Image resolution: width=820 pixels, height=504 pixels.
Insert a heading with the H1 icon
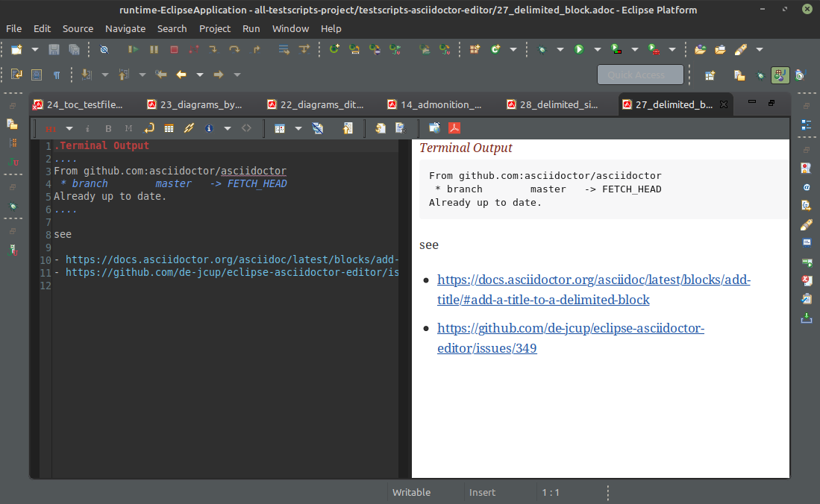[x=50, y=128]
